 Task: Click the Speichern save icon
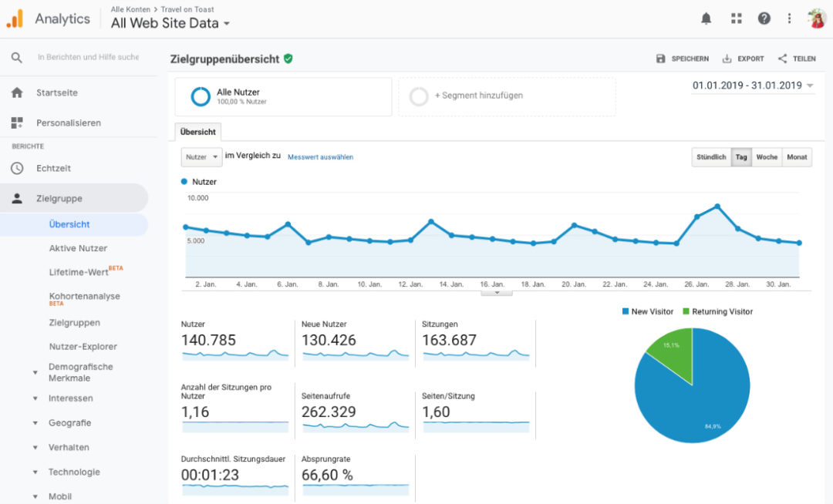coord(661,58)
